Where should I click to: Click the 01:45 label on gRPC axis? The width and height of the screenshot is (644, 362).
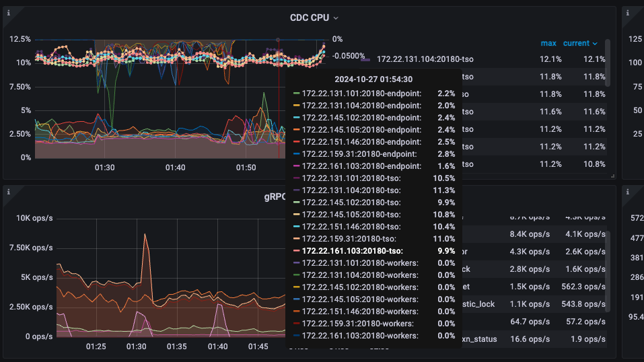pos(258,347)
